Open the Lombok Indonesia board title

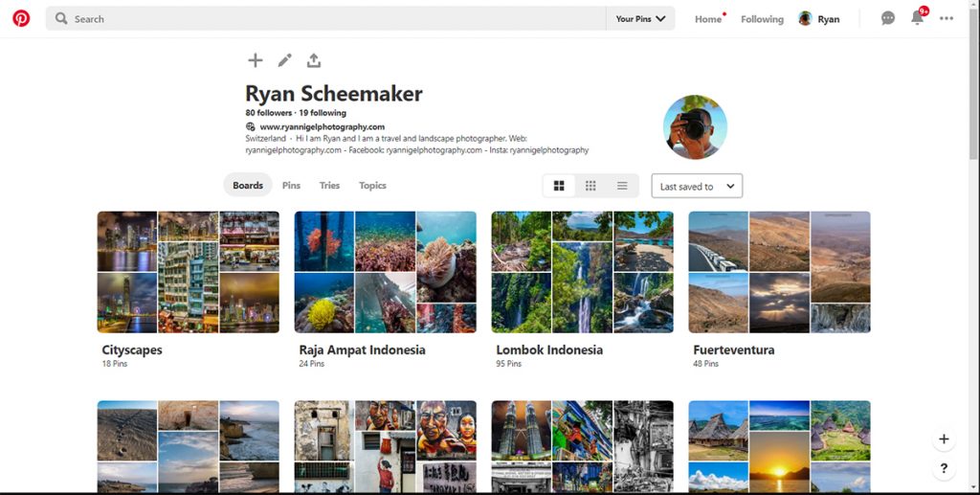tap(549, 350)
